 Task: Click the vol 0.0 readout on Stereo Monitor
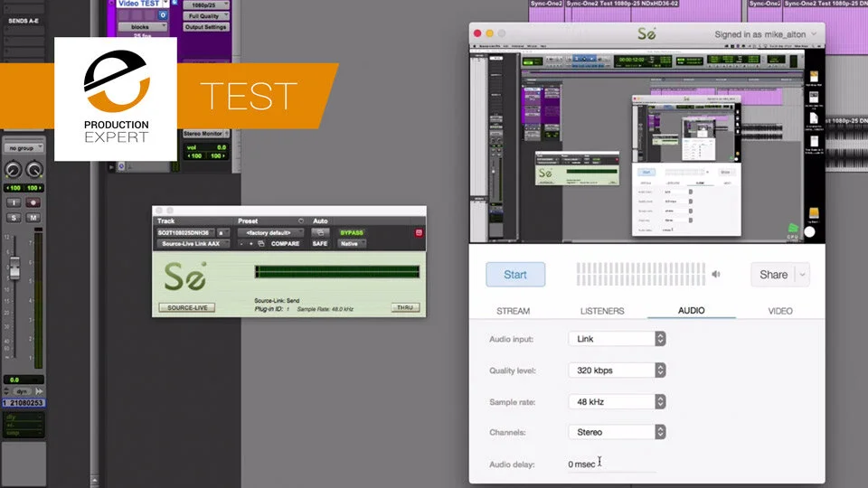tap(206, 147)
